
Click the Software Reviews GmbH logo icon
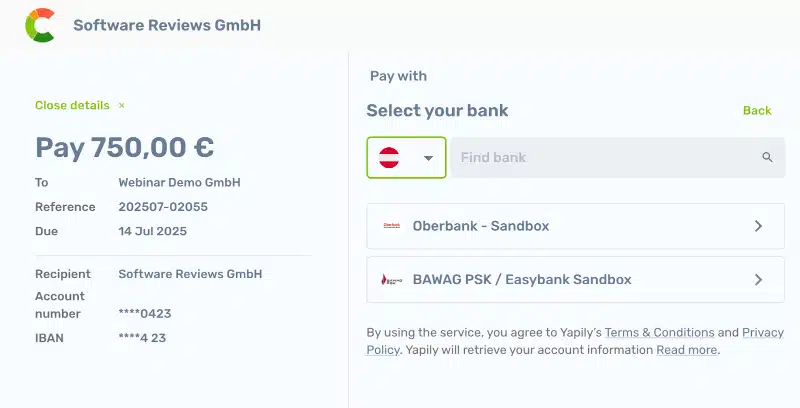pos(40,25)
